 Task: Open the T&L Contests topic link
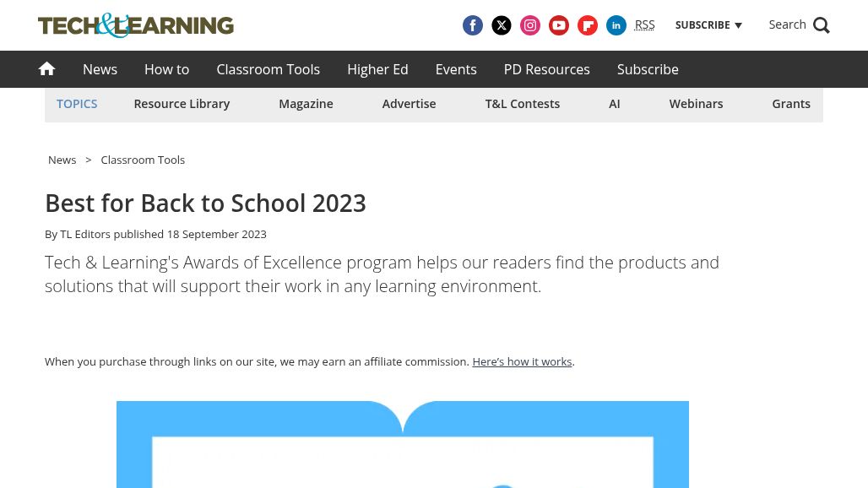pyautogui.click(x=523, y=104)
